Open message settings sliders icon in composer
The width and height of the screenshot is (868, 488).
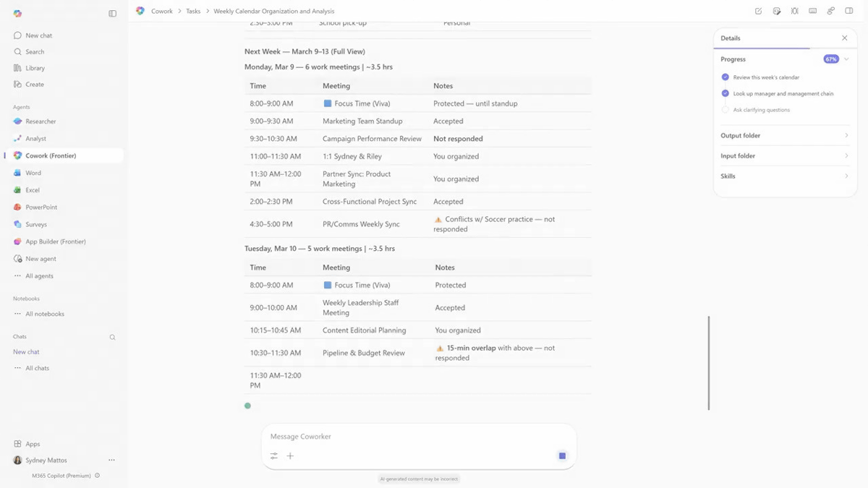click(274, 456)
